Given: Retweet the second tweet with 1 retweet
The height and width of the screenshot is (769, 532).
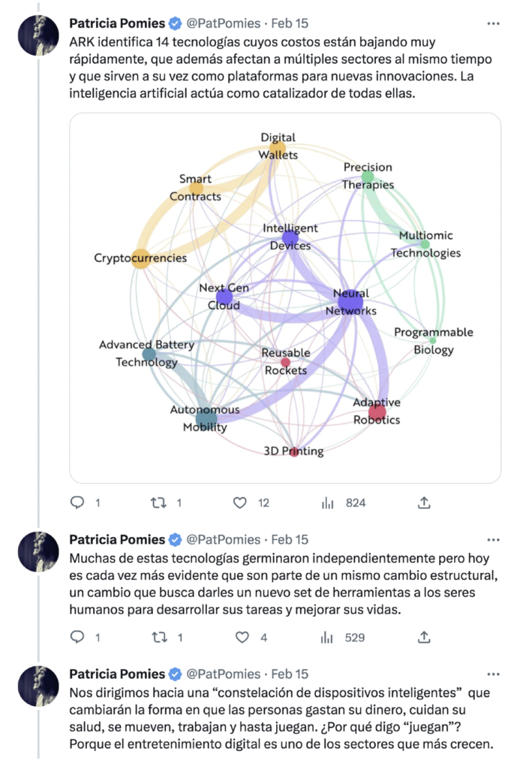Looking at the screenshot, I should [x=158, y=637].
